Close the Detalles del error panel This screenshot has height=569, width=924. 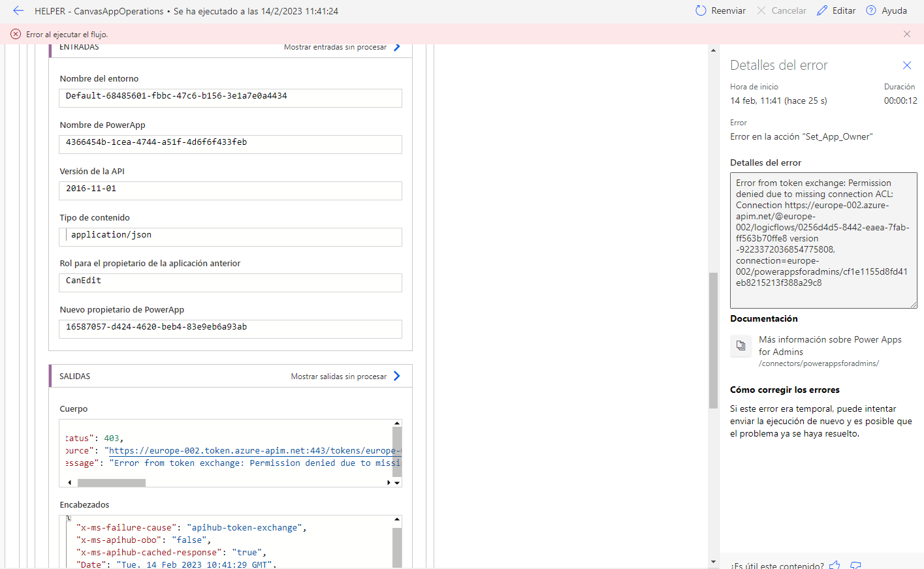pyautogui.click(x=907, y=65)
